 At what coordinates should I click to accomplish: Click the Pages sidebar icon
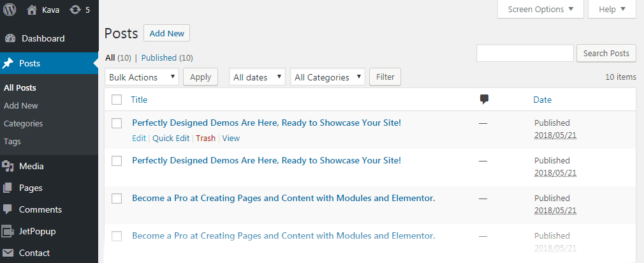8,188
